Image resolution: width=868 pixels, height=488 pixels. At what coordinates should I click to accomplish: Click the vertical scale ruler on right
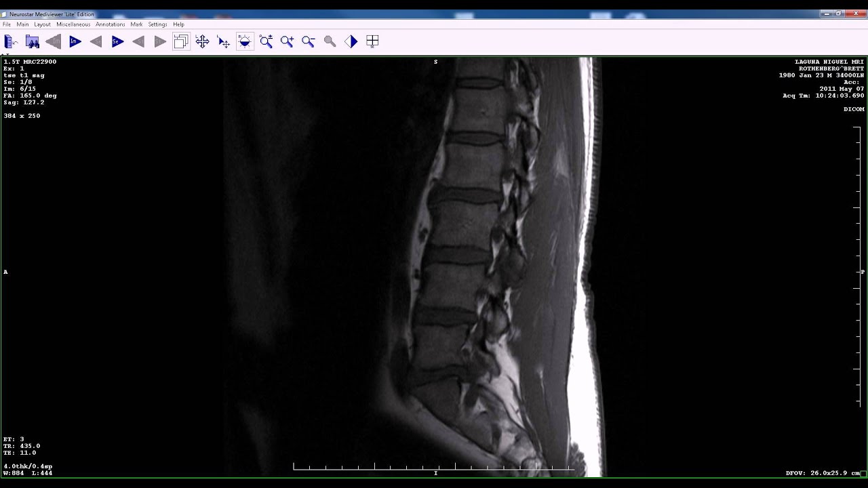856,266
